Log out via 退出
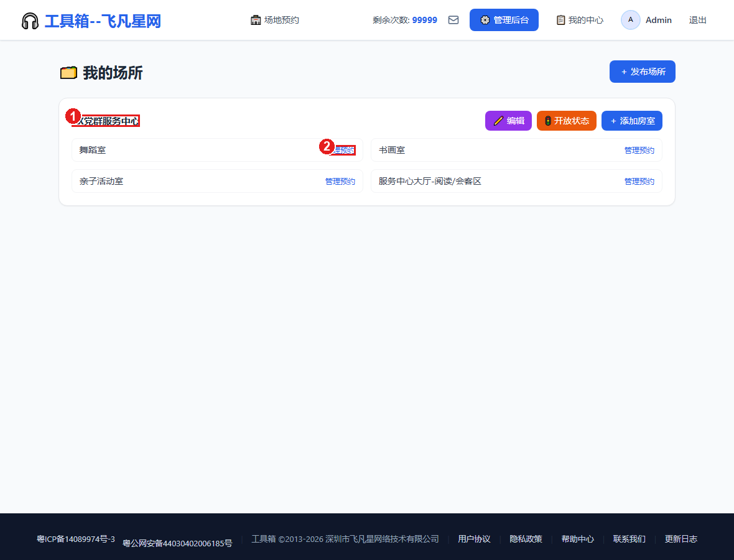Image resolution: width=734 pixels, height=560 pixels. 697,20
